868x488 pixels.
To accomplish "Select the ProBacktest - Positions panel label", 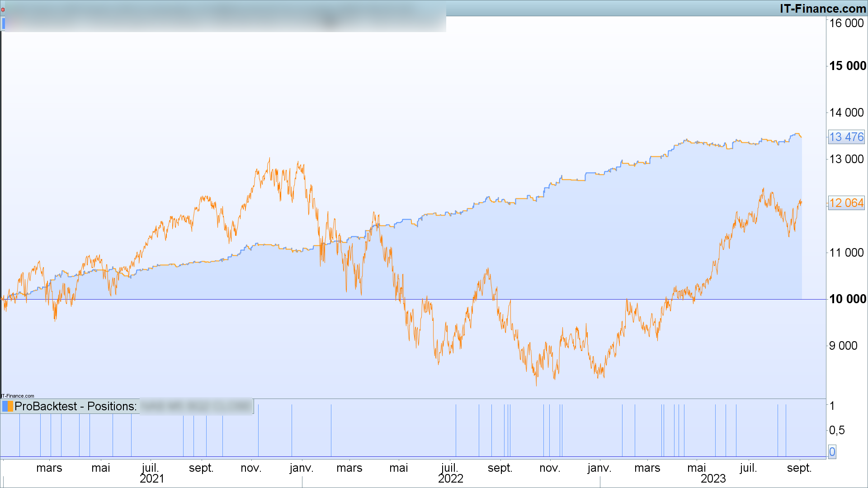I will pos(75,406).
